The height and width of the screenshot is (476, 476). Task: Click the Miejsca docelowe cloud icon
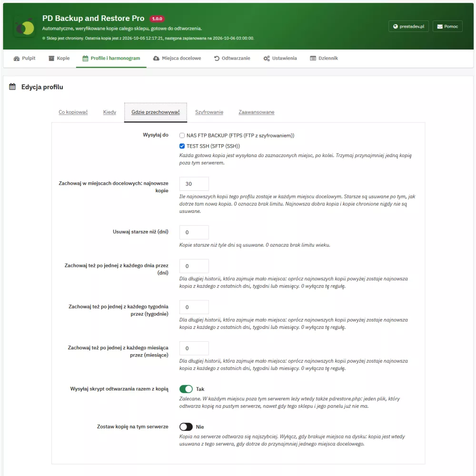click(x=156, y=58)
